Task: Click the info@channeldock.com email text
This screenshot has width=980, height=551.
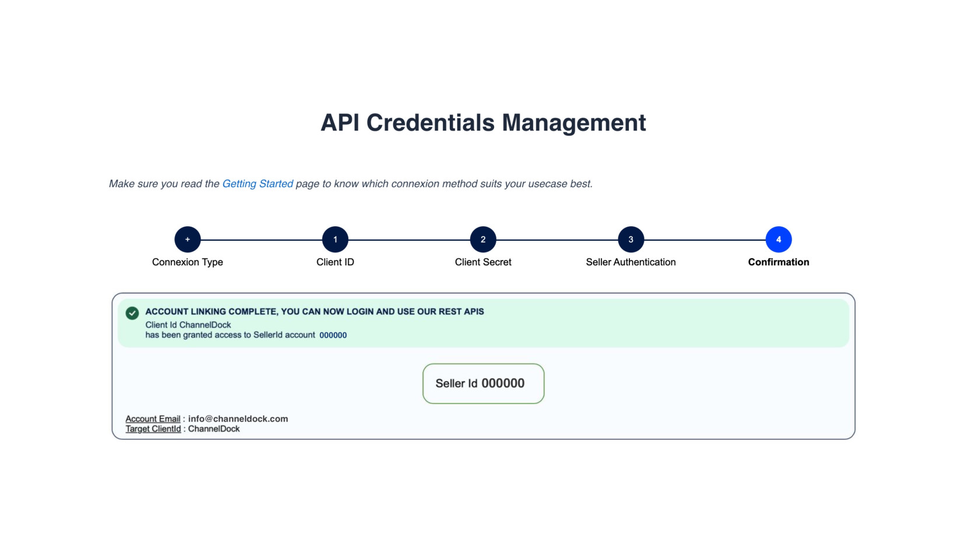Action: [238, 419]
